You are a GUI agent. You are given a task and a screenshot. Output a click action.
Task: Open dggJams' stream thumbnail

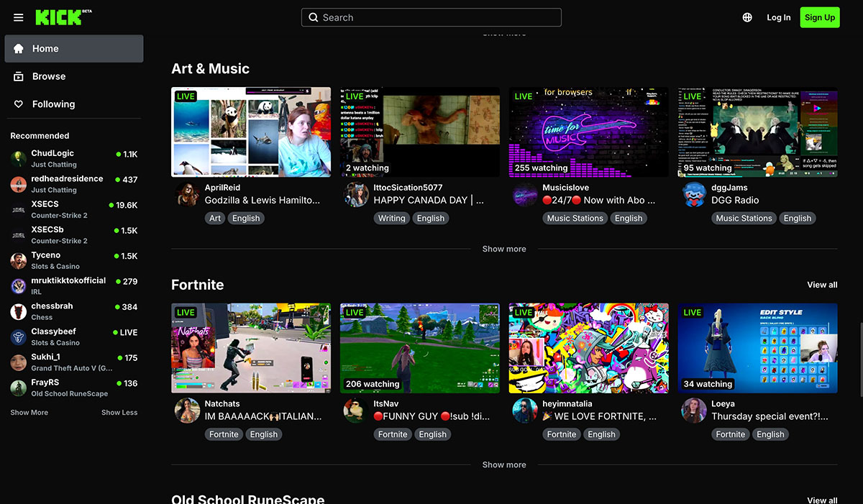tap(758, 132)
